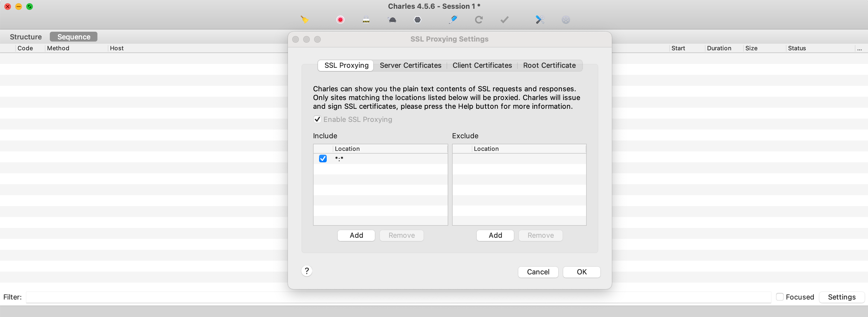868x317 pixels.
Task: Click the blue pen Compose icon
Action: click(453, 19)
